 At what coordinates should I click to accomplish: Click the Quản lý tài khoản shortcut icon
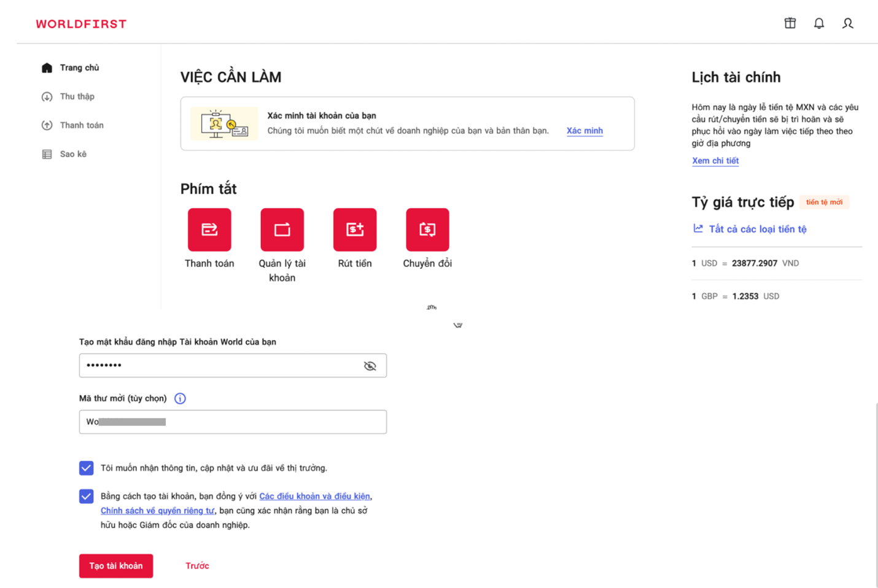pyautogui.click(x=282, y=230)
